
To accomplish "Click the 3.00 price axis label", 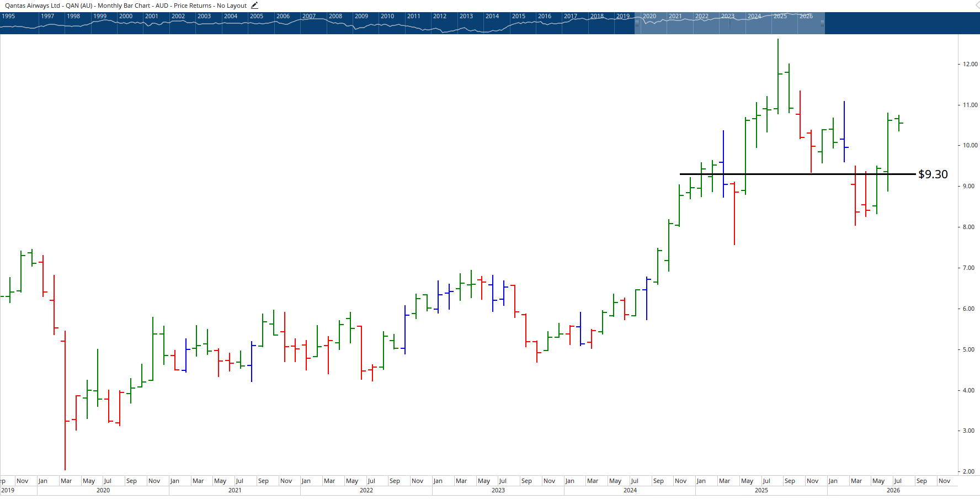I will 968,431.
